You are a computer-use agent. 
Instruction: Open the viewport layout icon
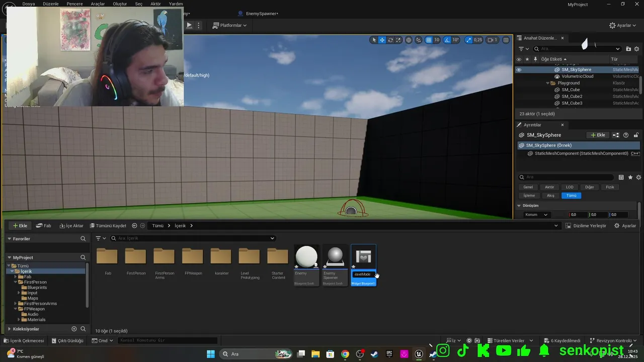(x=506, y=40)
